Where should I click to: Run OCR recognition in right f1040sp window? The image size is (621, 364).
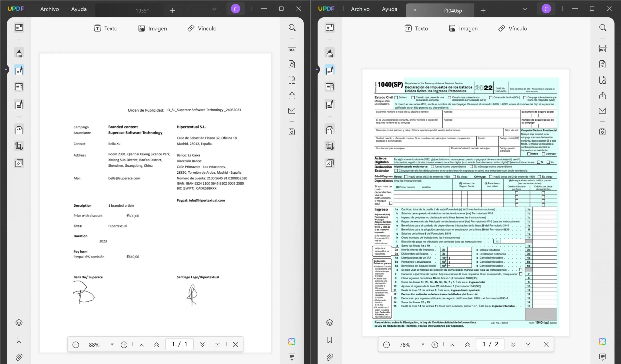[603, 49]
